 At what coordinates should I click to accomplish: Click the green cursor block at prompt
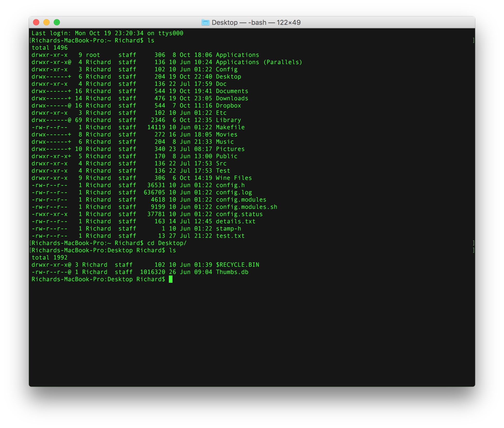pos(171,279)
